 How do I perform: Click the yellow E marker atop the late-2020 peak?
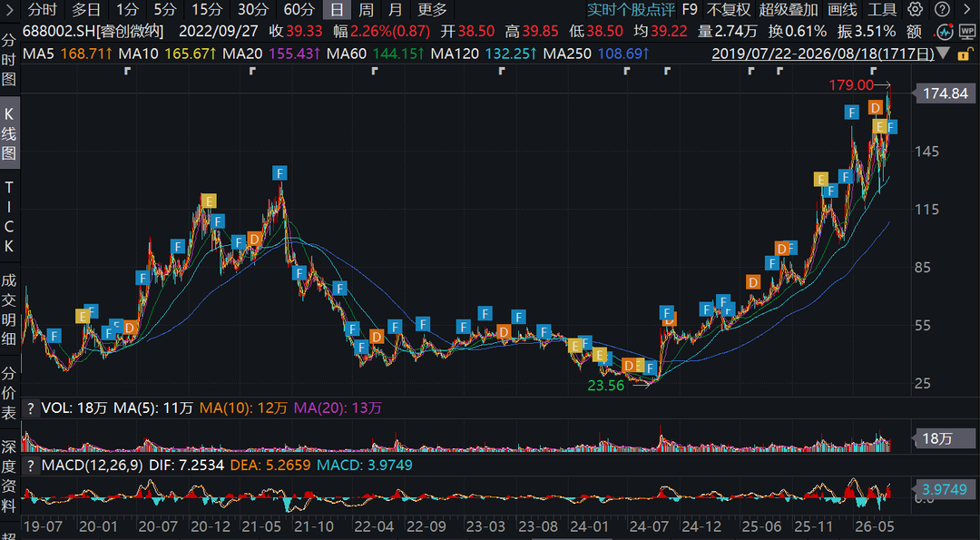209,201
